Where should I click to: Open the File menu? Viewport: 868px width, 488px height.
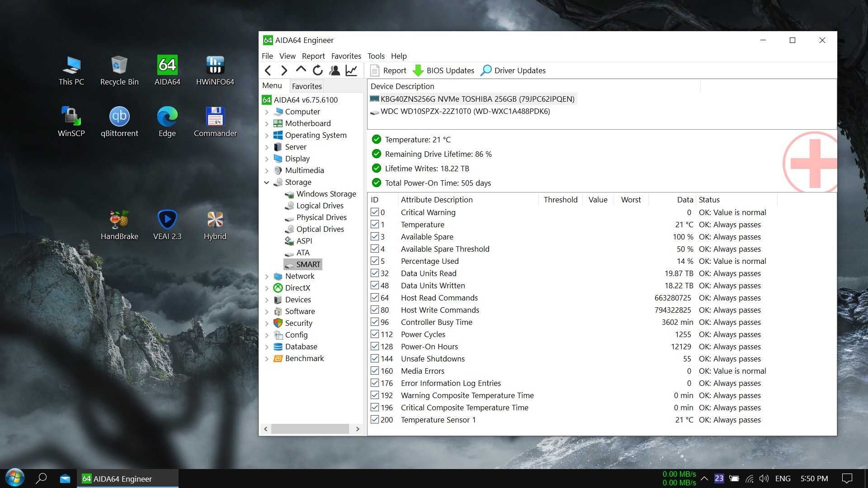pyautogui.click(x=267, y=56)
